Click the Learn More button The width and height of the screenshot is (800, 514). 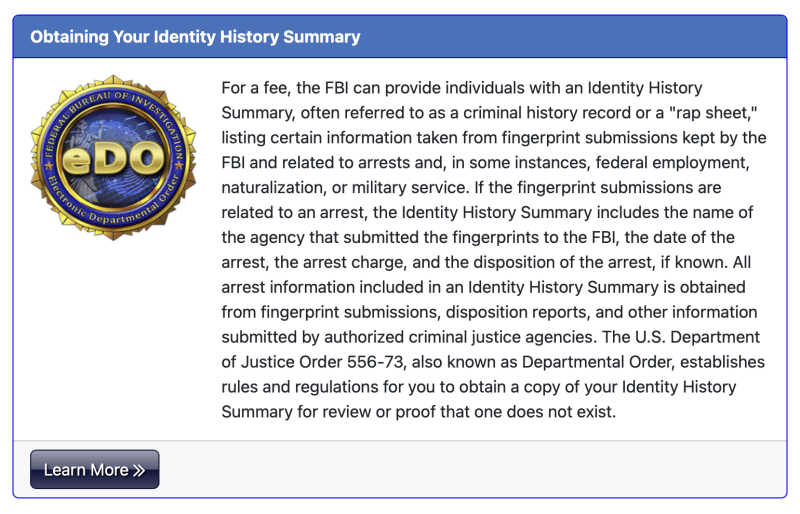point(94,469)
